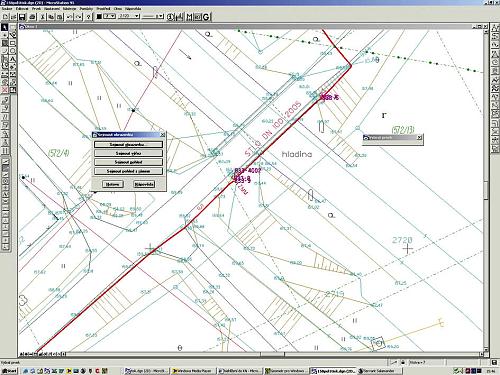This screenshot has width=500, height=375.
Task: Open the color number dropdown
Action: pyautogui.click(x=110, y=16)
